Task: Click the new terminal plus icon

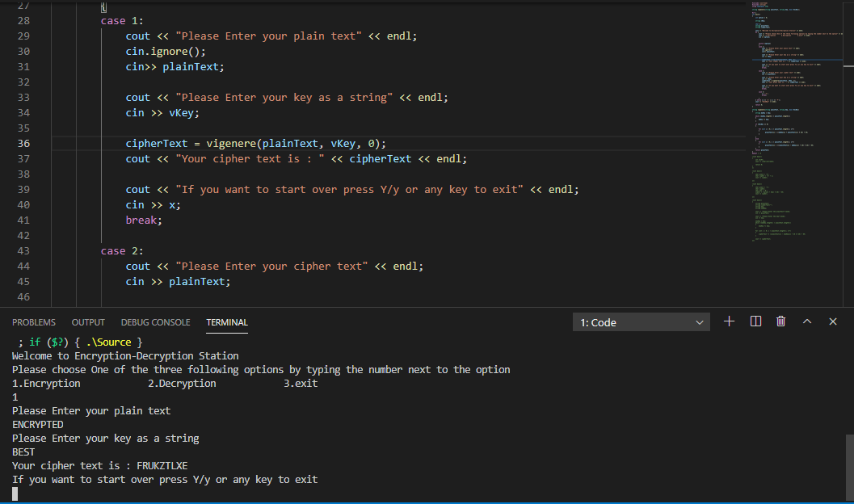Action: pos(729,321)
